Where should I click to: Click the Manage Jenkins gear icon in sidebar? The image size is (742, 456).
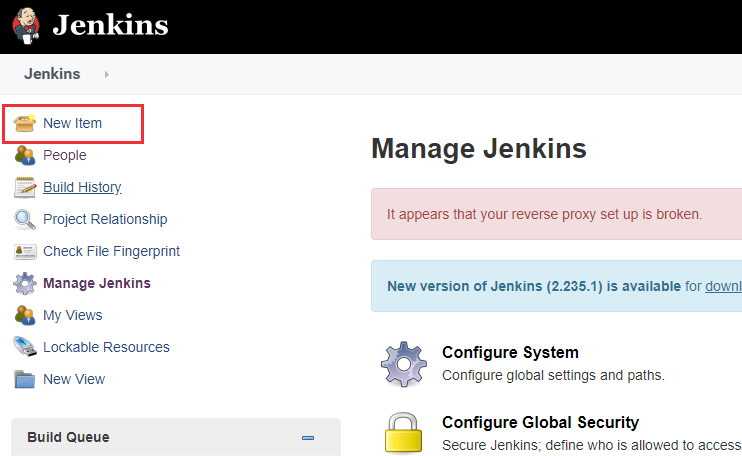(25, 283)
